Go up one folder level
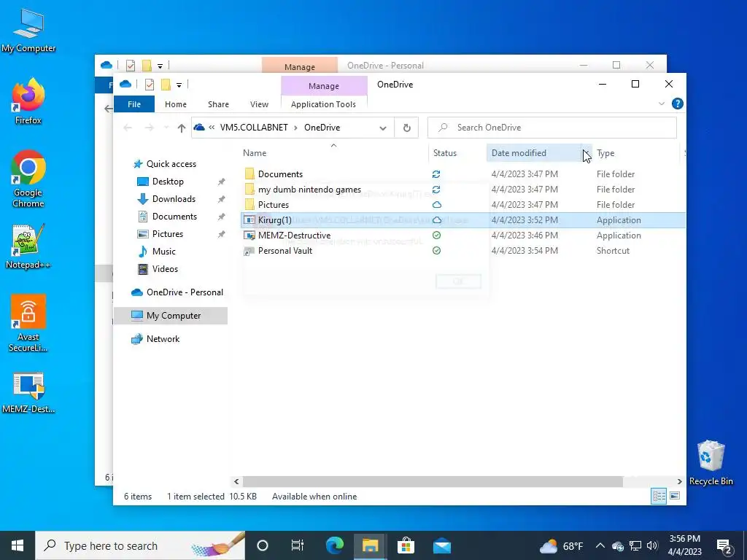Image resolution: width=747 pixels, height=560 pixels. [181, 128]
